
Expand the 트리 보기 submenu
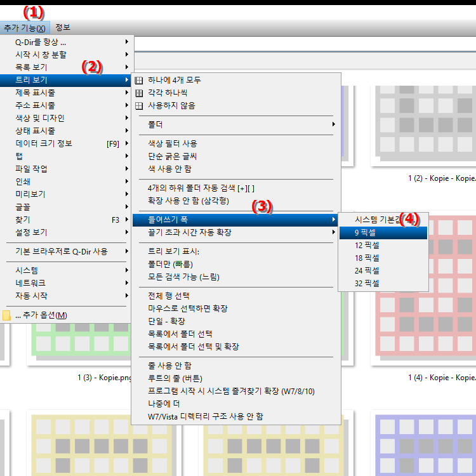[65, 80]
